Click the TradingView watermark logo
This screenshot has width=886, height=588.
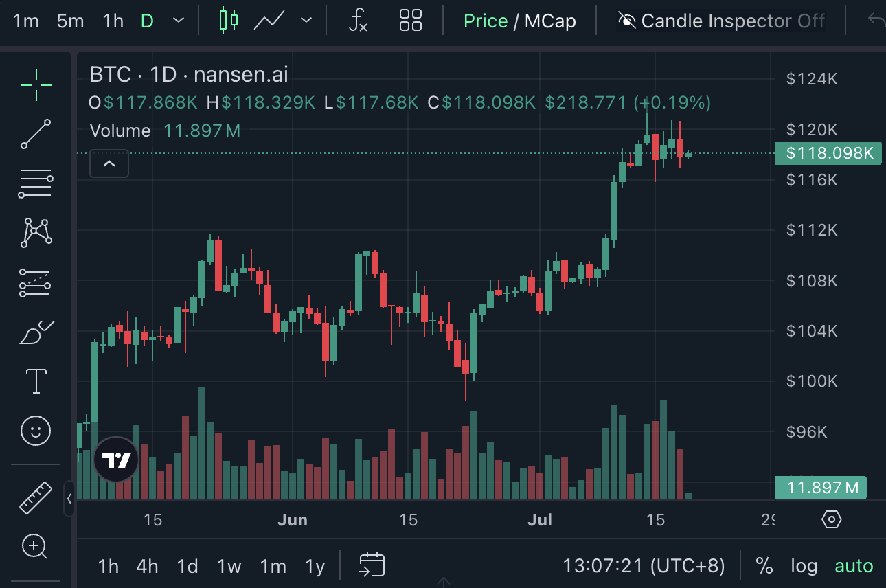pos(115,459)
